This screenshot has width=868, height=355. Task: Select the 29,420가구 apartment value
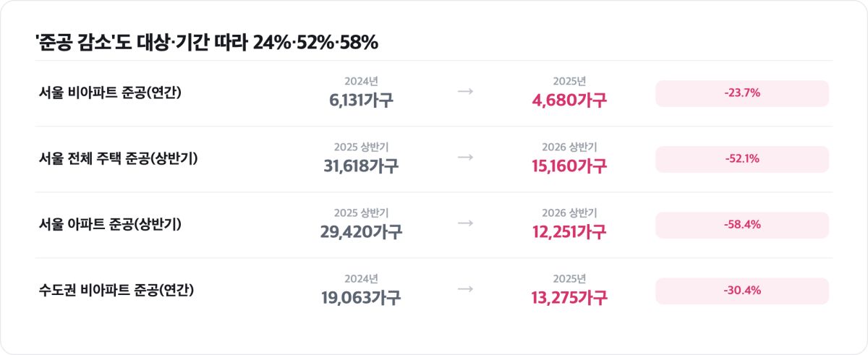click(x=361, y=232)
